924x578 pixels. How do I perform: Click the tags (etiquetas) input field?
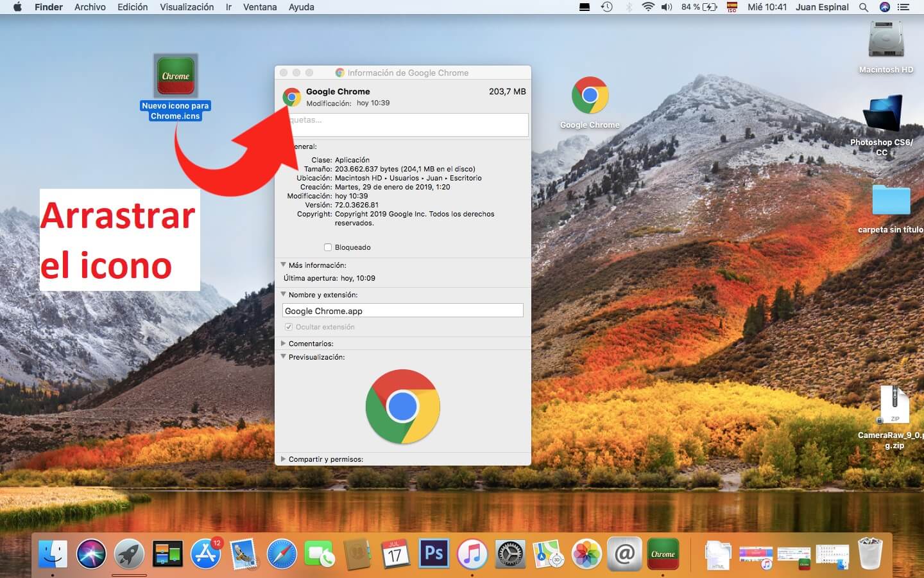pos(408,125)
